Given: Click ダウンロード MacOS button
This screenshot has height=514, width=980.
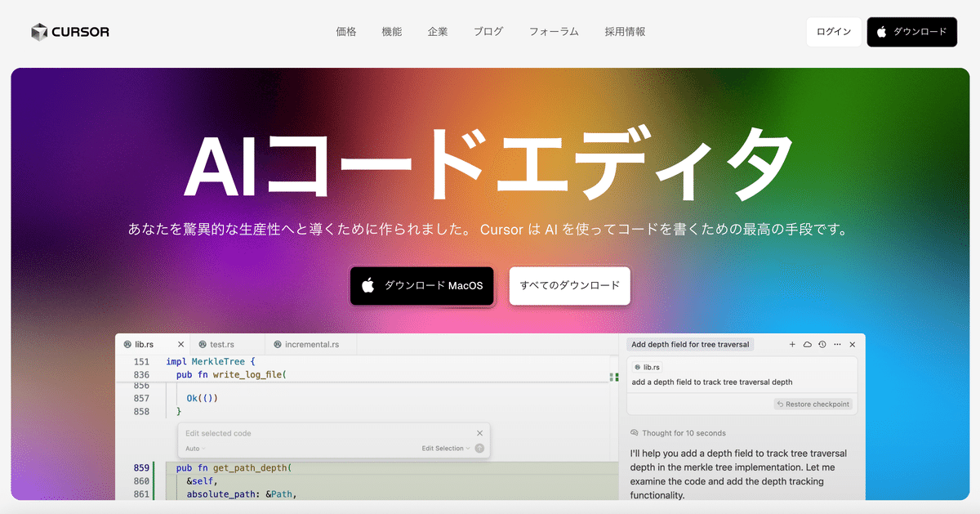Looking at the screenshot, I should click(x=421, y=286).
